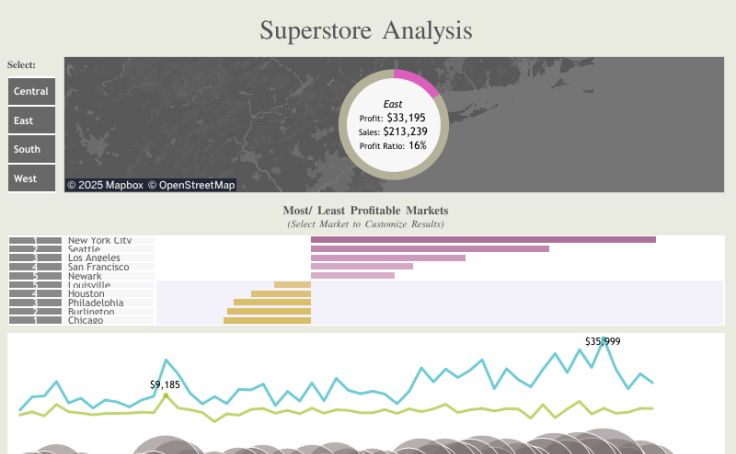Click the map background west of the donut
Screen dimensions: 736x454
coord(200,120)
